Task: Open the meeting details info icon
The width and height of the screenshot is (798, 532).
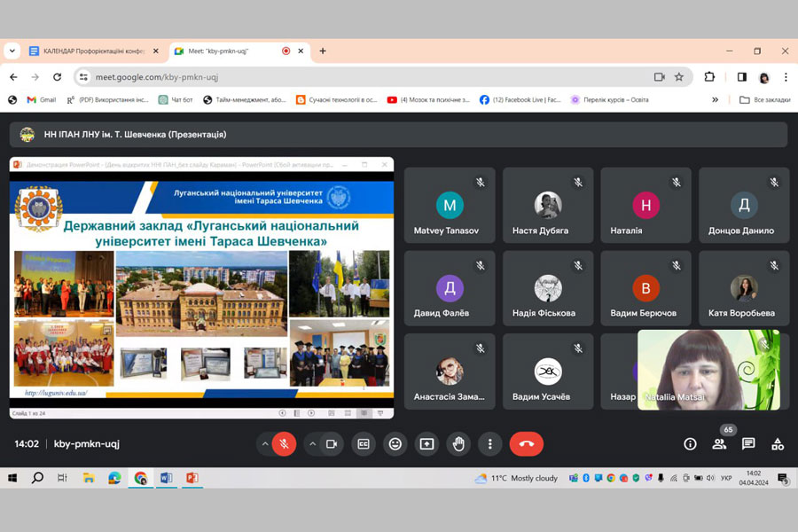Action: 690,444
